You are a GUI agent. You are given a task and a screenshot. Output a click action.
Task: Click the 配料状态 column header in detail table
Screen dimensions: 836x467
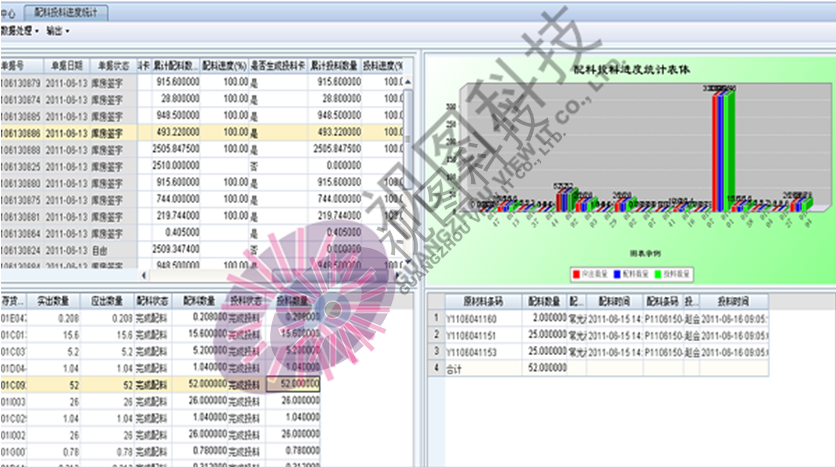tap(152, 301)
